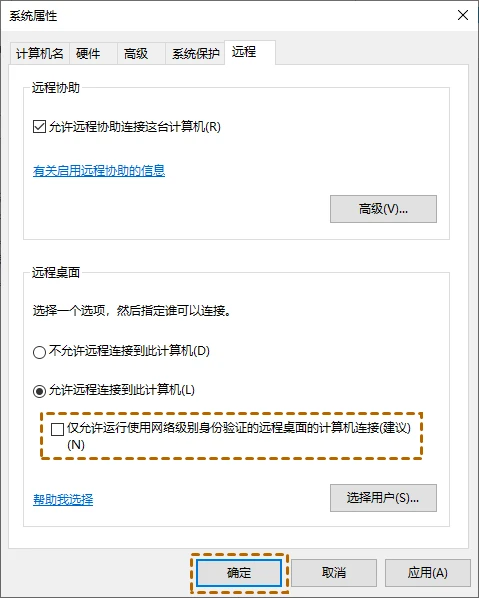Select 不允许远程连接到此计算机 radio button
This screenshot has width=479, height=598.
click(x=39, y=352)
